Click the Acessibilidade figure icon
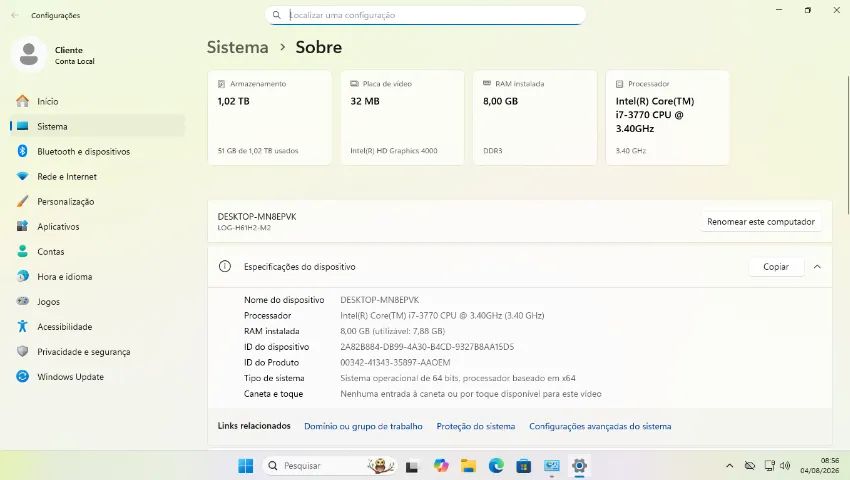The width and height of the screenshot is (850, 480). [22, 326]
